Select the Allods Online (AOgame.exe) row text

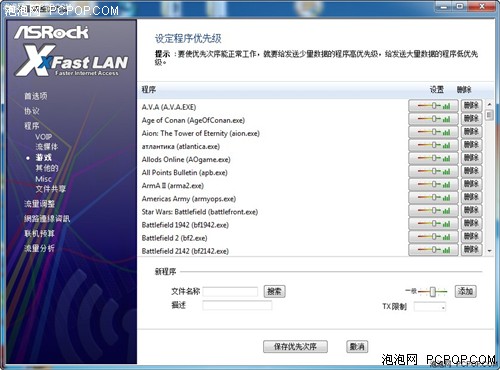tap(186, 160)
